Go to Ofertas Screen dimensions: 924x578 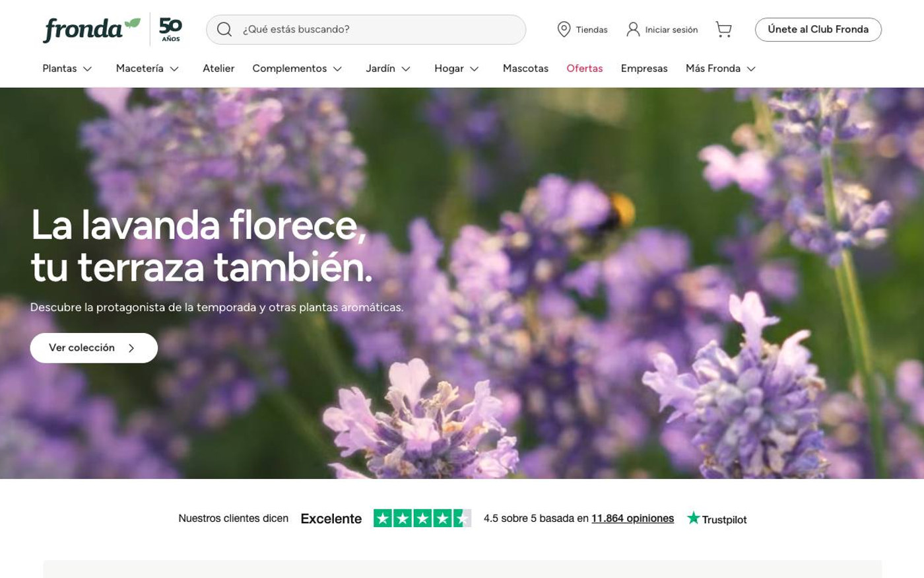coord(585,69)
